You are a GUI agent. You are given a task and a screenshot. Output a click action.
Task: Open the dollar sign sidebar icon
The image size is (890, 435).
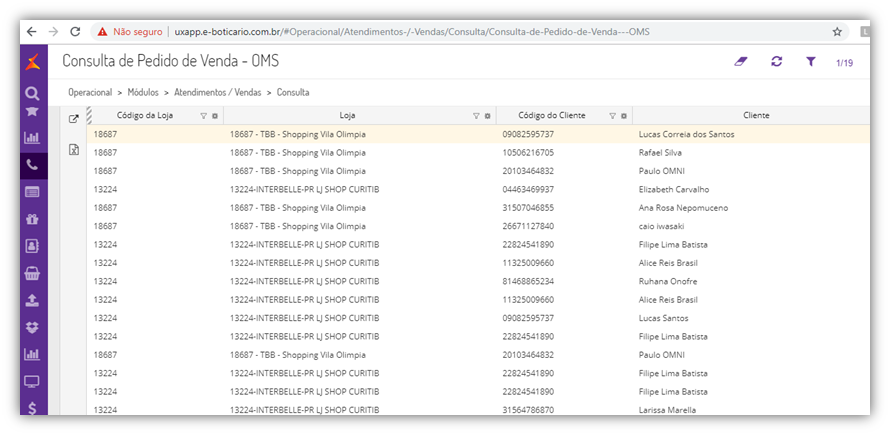click(x=32, y=408)
